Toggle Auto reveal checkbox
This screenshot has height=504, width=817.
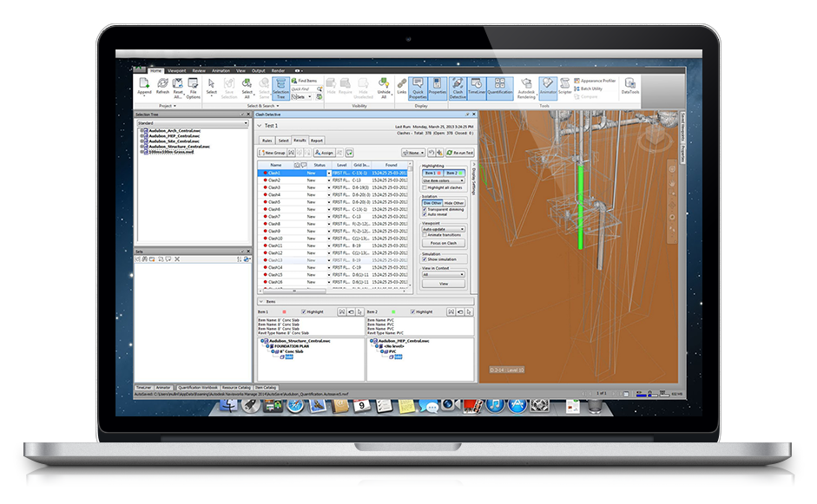click(x=425, y=214)
